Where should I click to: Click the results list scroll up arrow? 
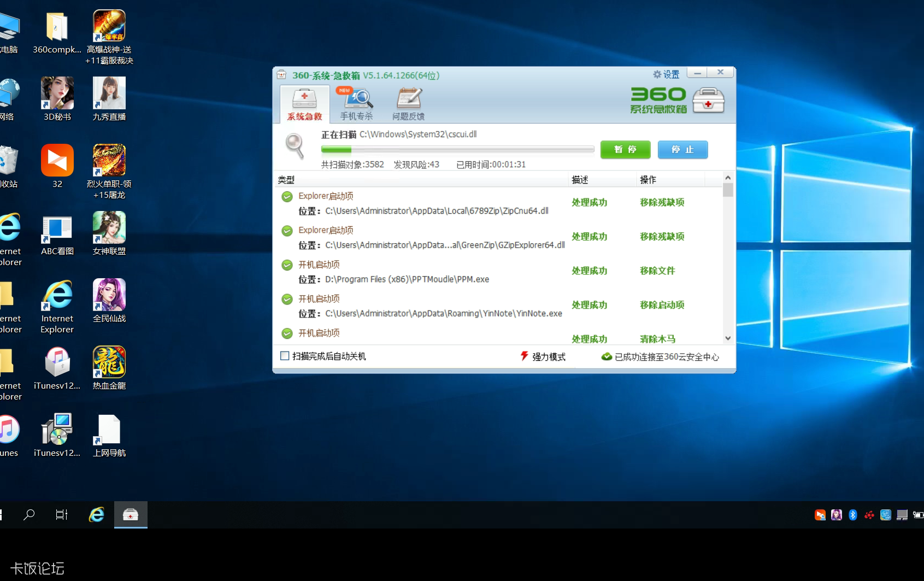(x=728, y=178)
